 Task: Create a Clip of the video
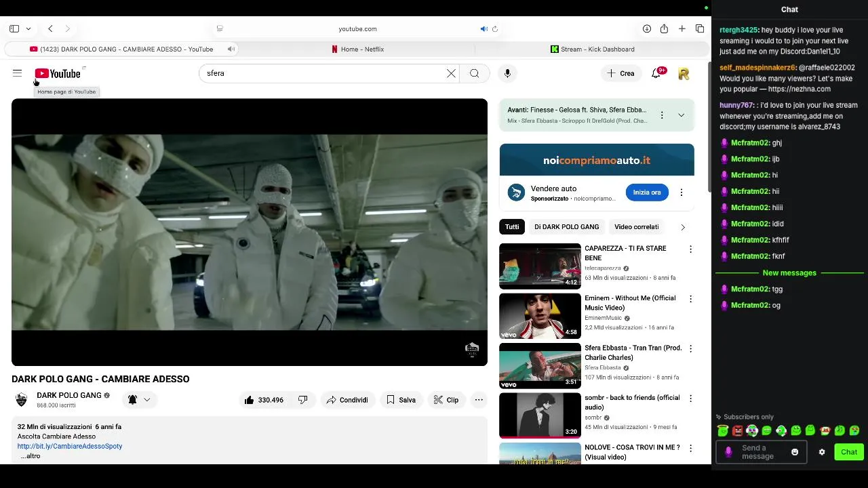tap(446, 400)
